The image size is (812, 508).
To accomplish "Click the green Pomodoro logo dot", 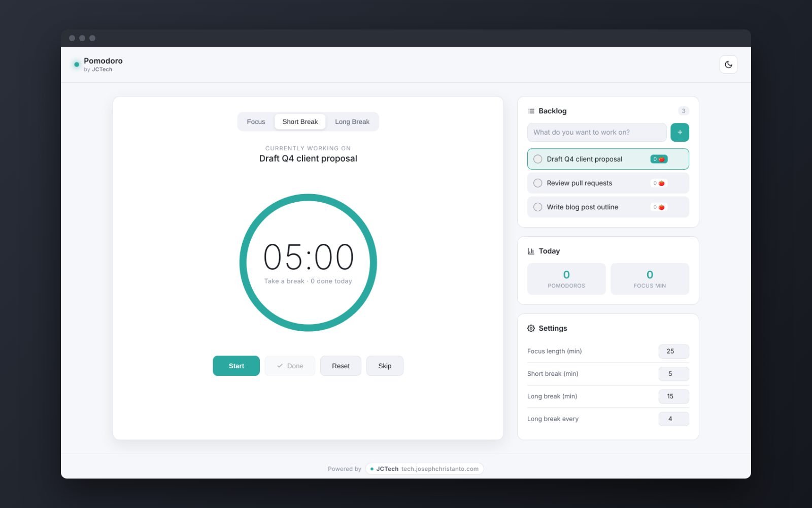I will (x=77, y=65).
